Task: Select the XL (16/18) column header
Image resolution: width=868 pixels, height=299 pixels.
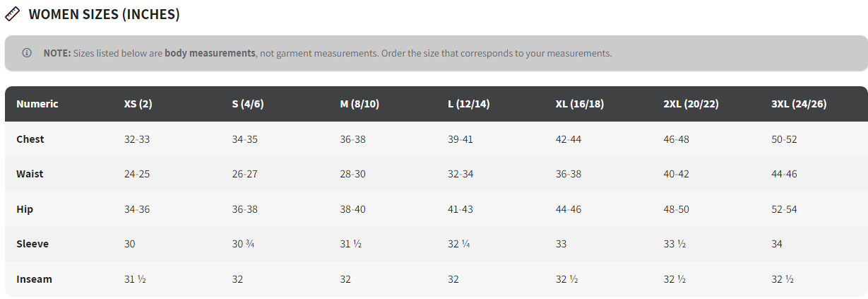Action: pyautogui.click(x=579, y=104)
